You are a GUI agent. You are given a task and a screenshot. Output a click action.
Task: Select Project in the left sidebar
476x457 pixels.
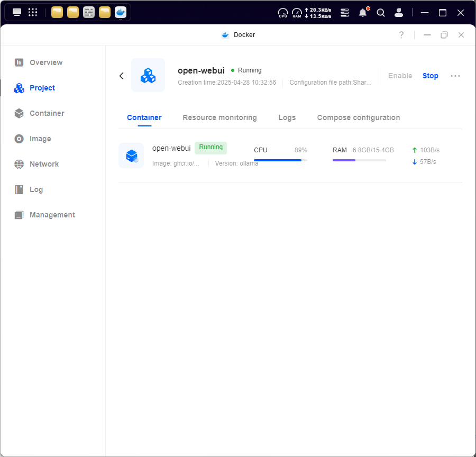tap(42, 88)
